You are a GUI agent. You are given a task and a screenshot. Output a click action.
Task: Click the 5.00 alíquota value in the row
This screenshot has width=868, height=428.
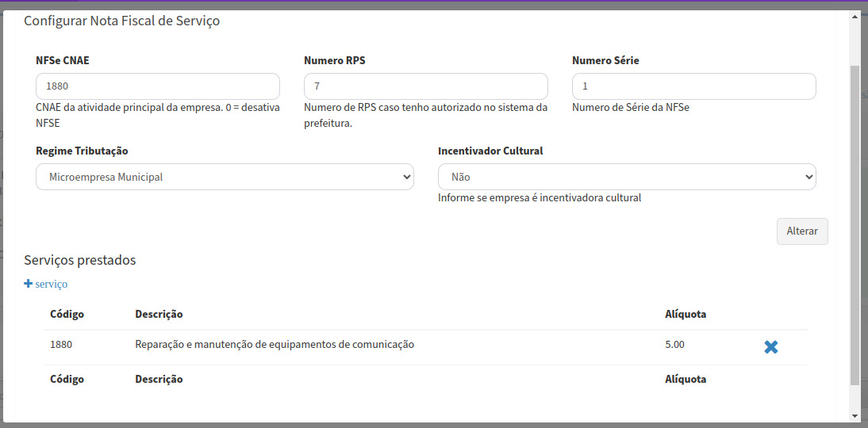tap(674, 345)
